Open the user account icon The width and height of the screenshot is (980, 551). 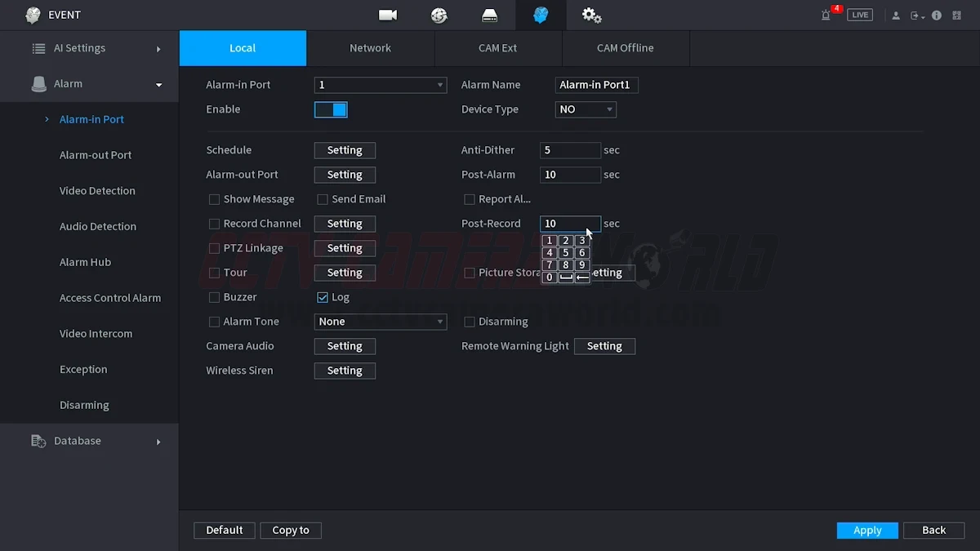point(896,16)
